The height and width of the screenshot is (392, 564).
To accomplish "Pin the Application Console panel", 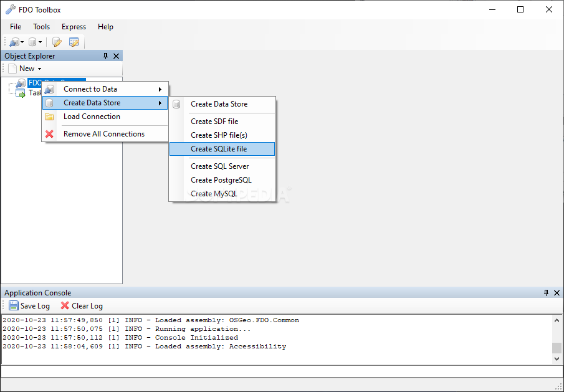I will pos(546,293).
